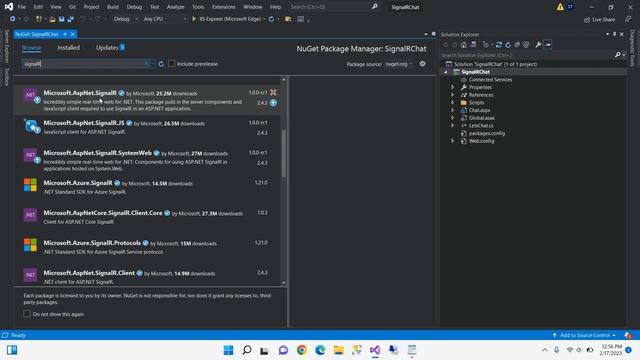
Task: Expand the Properties node
Action: point(452,87)
